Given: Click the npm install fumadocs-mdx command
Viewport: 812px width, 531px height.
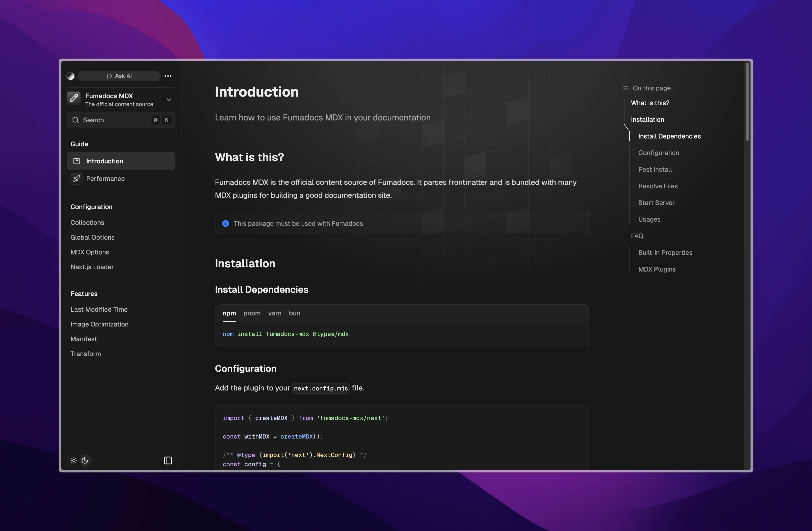Looking at the screenshot, I should (x=286, y=334).
